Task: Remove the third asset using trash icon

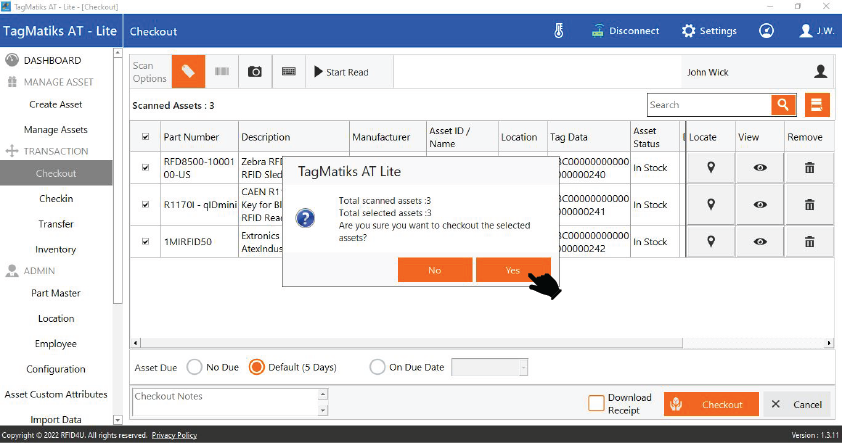Action: (810, 242)
